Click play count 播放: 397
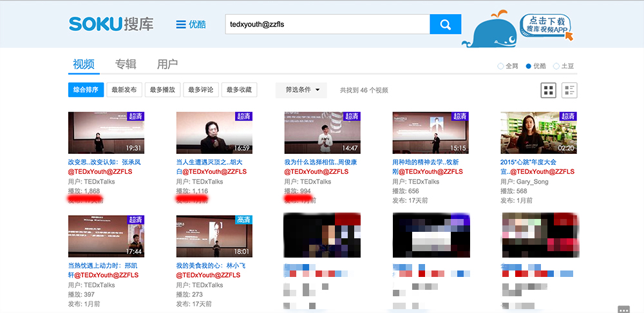 81,294
